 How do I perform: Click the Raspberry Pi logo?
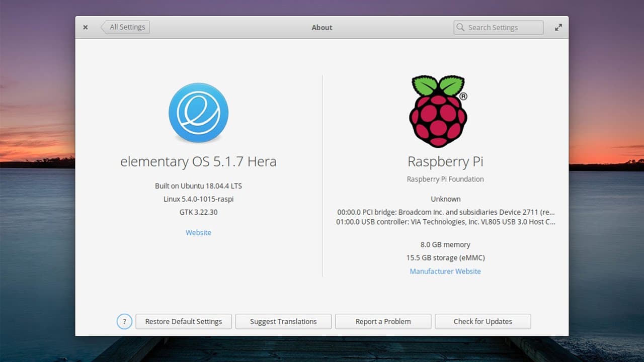point(439,111)
